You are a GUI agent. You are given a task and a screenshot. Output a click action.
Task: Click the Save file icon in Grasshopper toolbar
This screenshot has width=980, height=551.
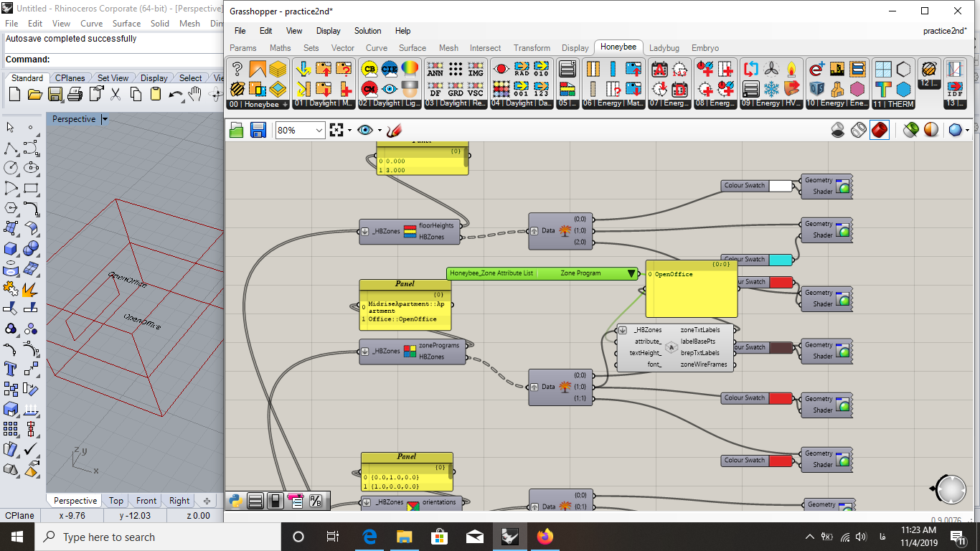click(x=258, y=130)
